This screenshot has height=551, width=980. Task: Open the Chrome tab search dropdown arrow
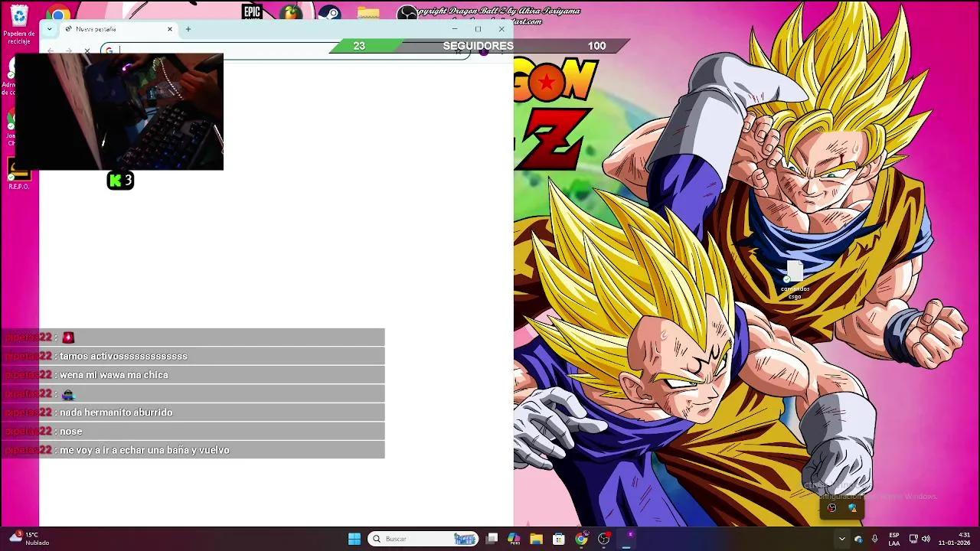coord(49,29)
